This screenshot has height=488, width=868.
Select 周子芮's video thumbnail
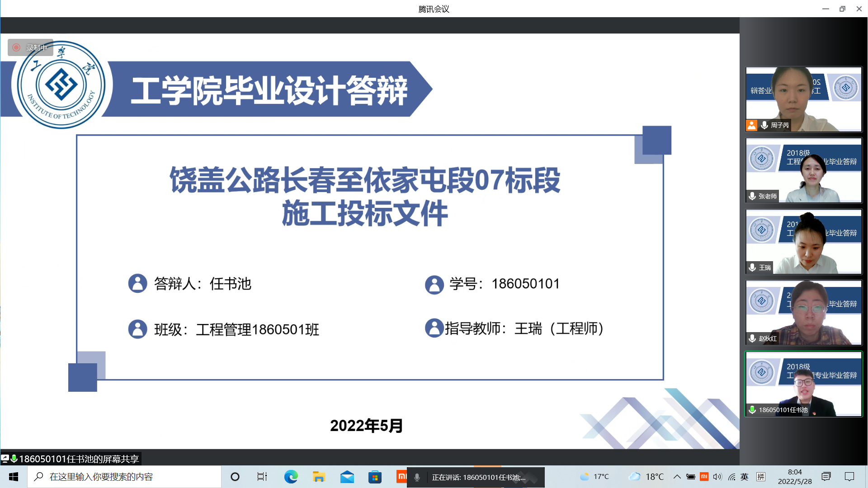coord(803,99)
